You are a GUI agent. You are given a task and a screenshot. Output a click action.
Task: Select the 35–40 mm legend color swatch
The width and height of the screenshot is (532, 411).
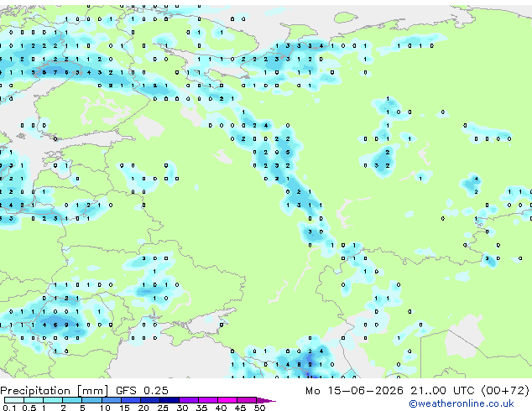point(208,400)
